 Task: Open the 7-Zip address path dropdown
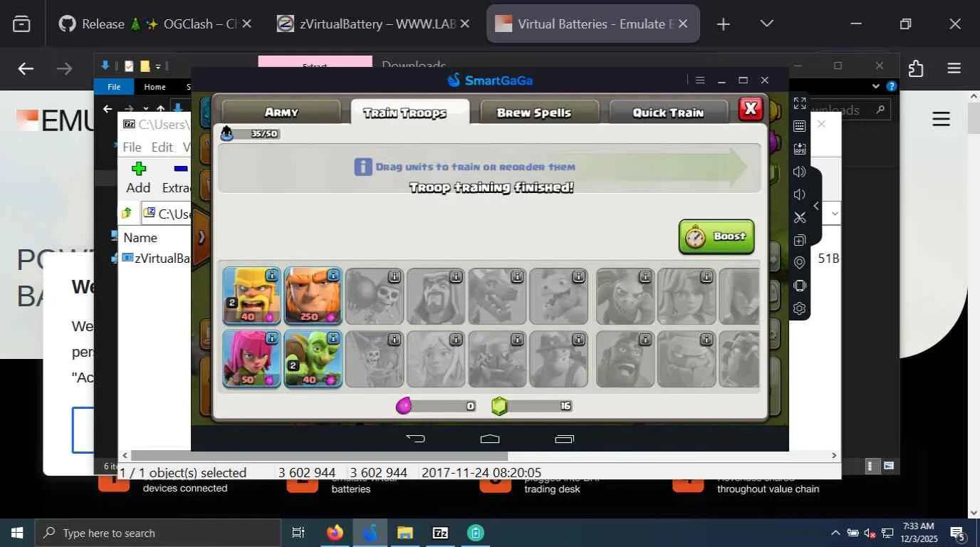coord(835,213)
